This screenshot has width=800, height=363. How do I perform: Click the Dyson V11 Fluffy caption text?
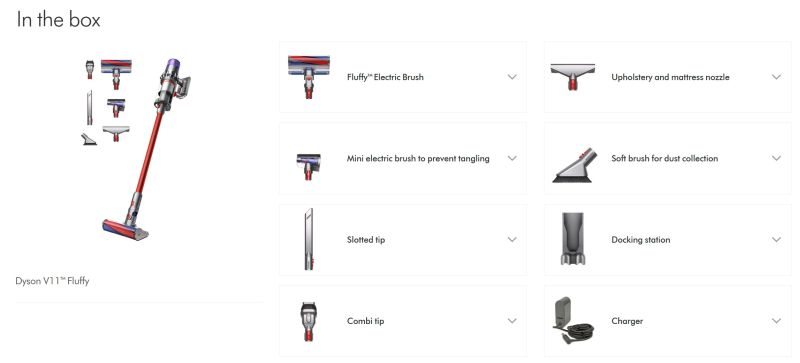(x=52, y=281)
